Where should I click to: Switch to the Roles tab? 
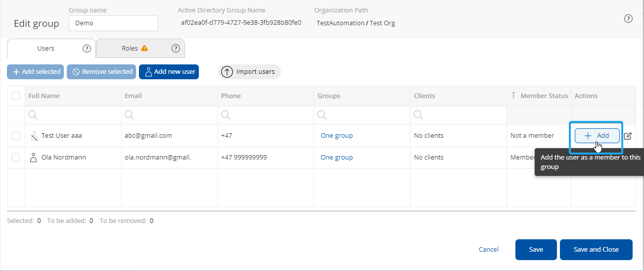point(130,49)
